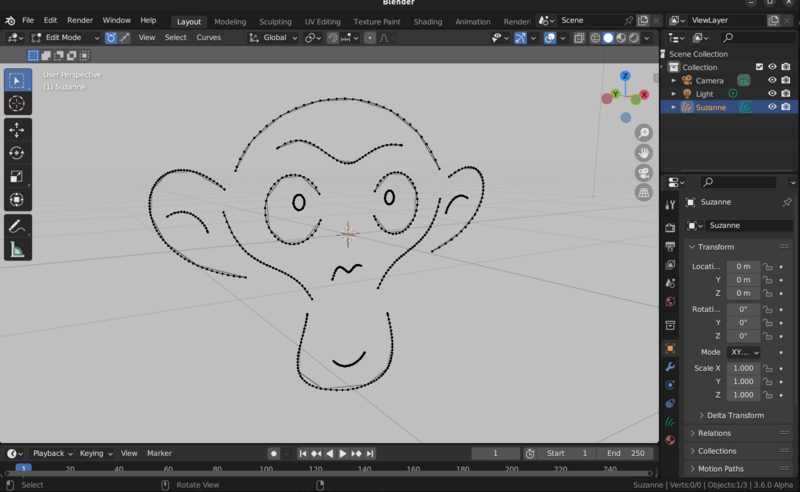The width and height of the screenshot is (800, 492).
Task: Click the Z axis gizmo handle
Action: coord(625,76)
